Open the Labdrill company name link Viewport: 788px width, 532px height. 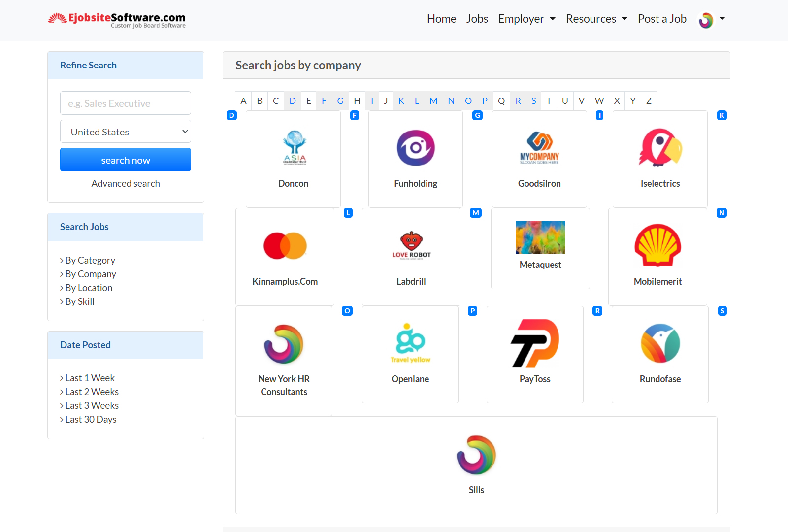point(411,281)
